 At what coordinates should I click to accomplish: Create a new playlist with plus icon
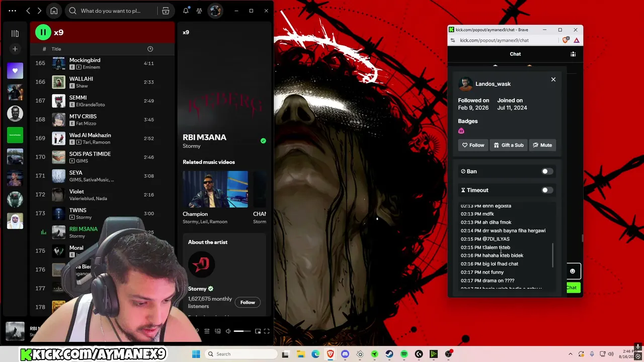pyautogui.click(x=15, y=49)
